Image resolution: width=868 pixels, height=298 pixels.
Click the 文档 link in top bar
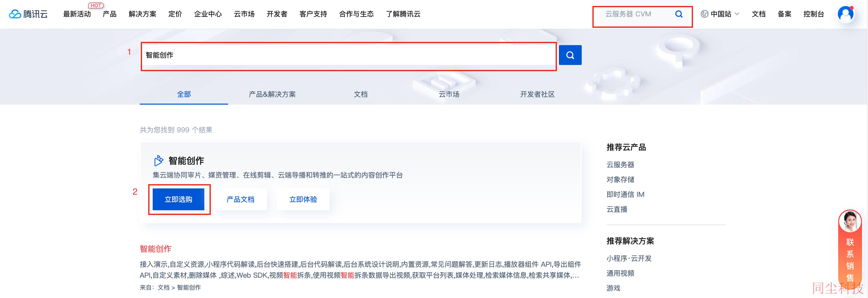[x=759, y=14]
